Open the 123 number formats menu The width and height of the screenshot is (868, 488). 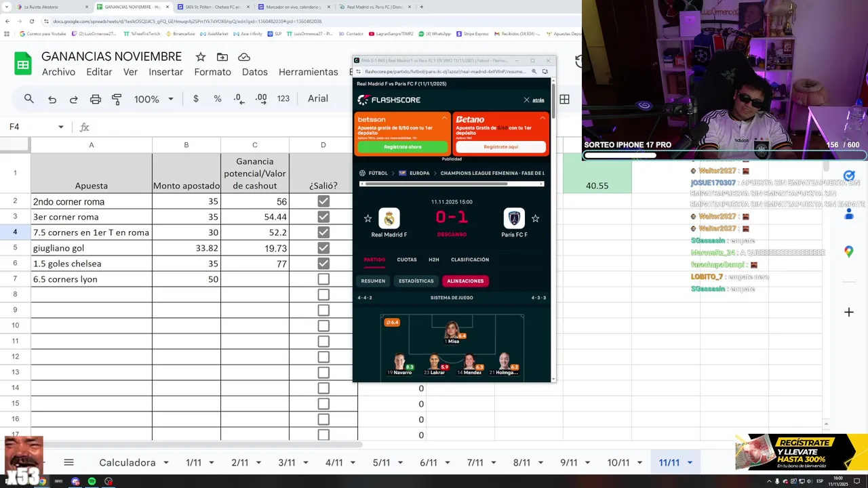click(283, 99)
